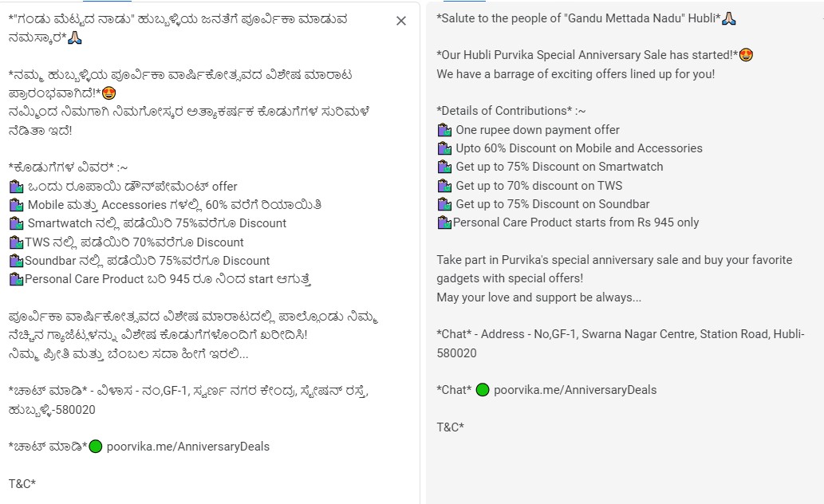
Task: Close the Kannada source text panel
Action: [x=401, y=21]
